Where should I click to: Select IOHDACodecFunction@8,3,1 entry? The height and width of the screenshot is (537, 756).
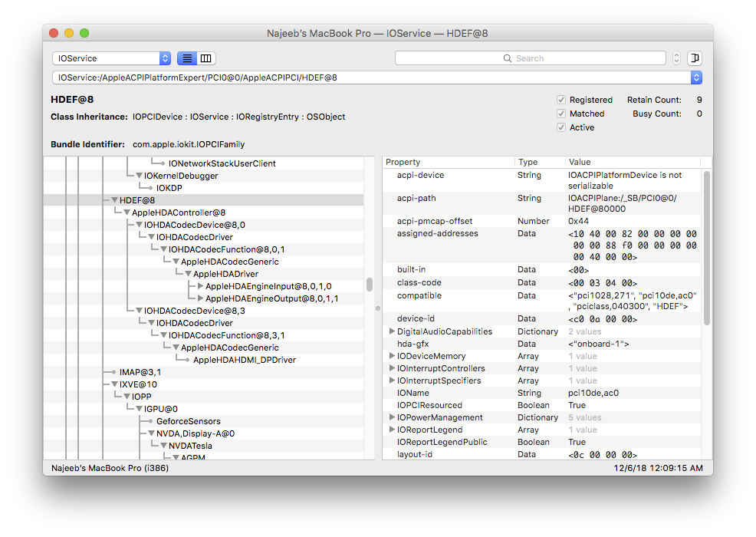227,335
